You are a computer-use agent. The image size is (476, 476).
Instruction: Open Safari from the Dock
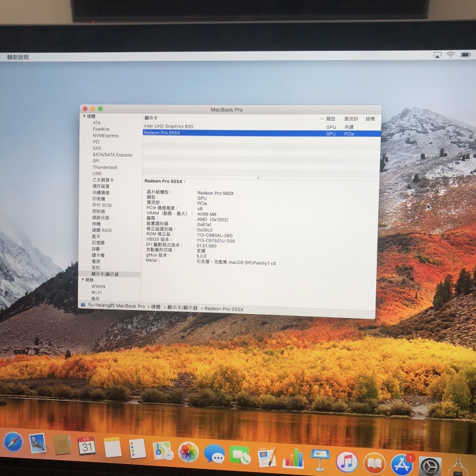[x=13, y=442]
